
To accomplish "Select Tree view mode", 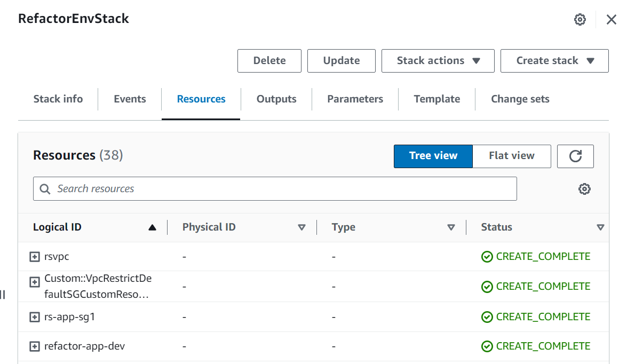I will (x=433, y=156).
